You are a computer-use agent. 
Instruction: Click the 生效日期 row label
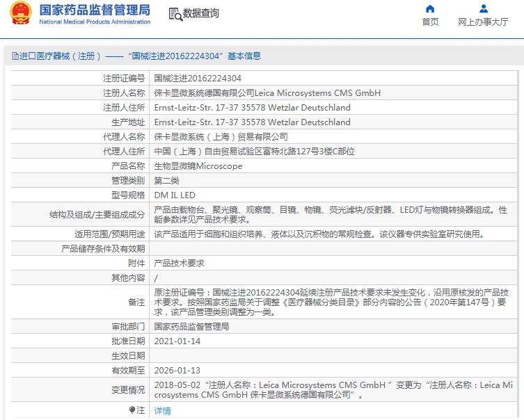click(x=128, y=356)
